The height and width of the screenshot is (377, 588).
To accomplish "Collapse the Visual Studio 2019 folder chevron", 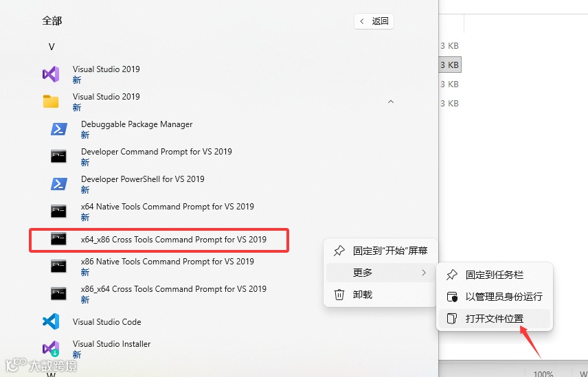I will pyautogui.click(x=391, y=102).
